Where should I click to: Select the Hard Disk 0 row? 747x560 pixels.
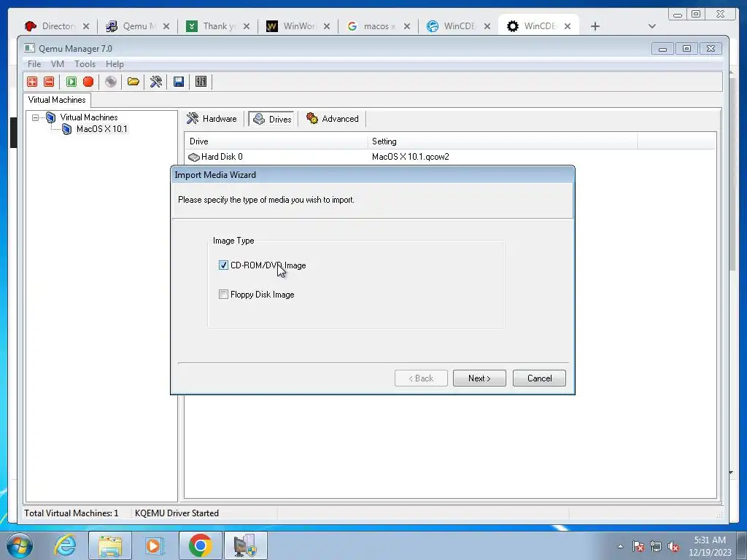[x=449, y=157]
